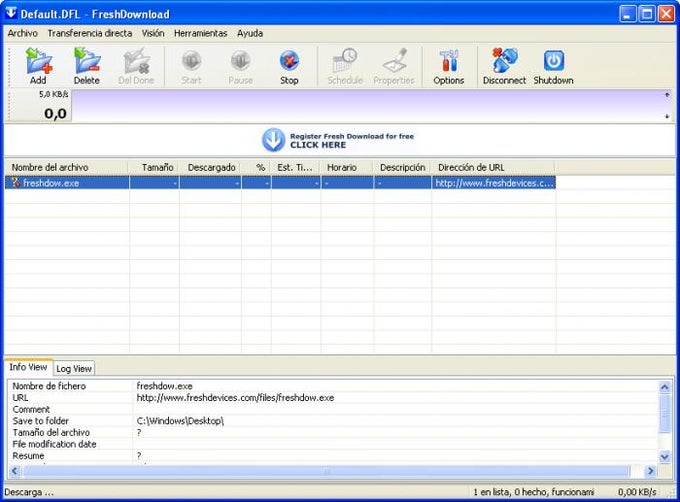This screenshot has width=680, height=502.
Task: Maximize the FreshDownload window
Action: pyautogui.click(x=647, y=14)
